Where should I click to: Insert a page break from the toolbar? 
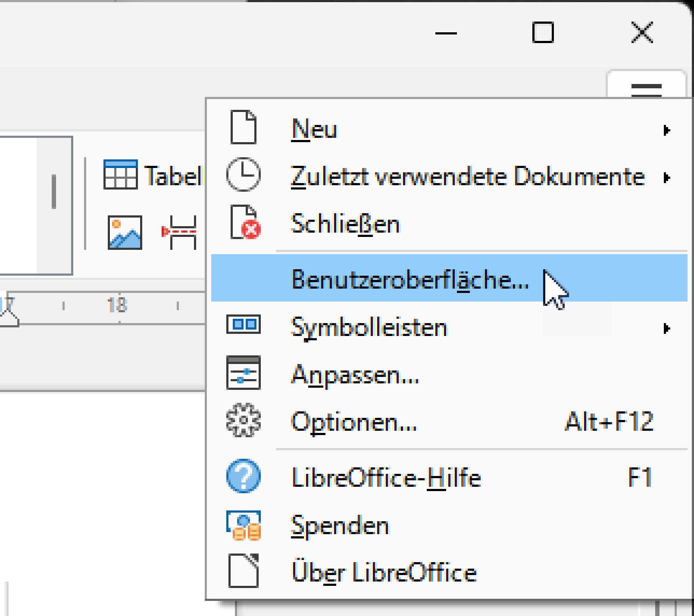click(180, 233)
